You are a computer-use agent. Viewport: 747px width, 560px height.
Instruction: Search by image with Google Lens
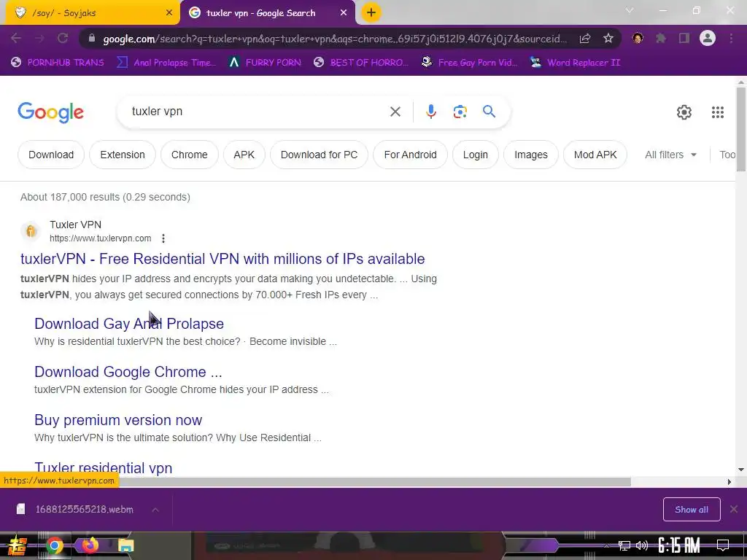point(460,112)
